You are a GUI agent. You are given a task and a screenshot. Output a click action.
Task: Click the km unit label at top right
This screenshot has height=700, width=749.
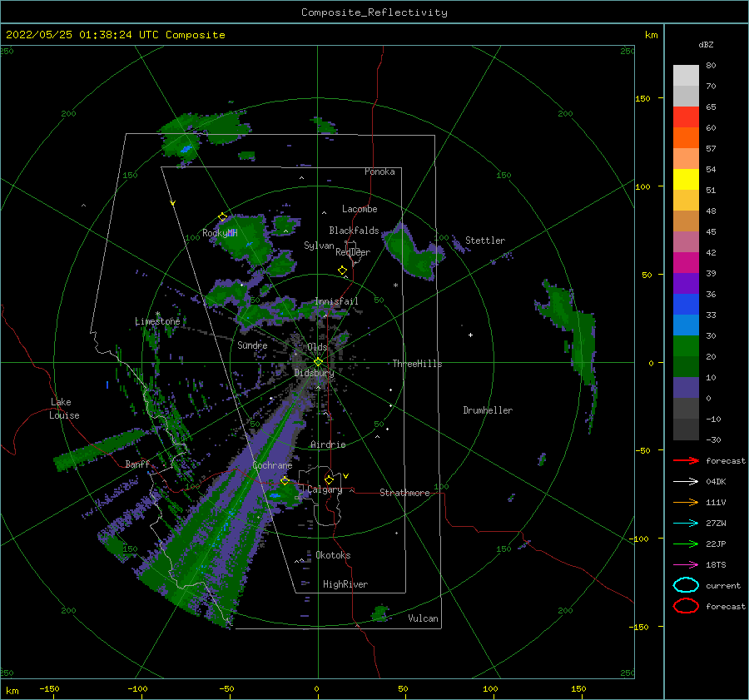click(x=651, y=35)
